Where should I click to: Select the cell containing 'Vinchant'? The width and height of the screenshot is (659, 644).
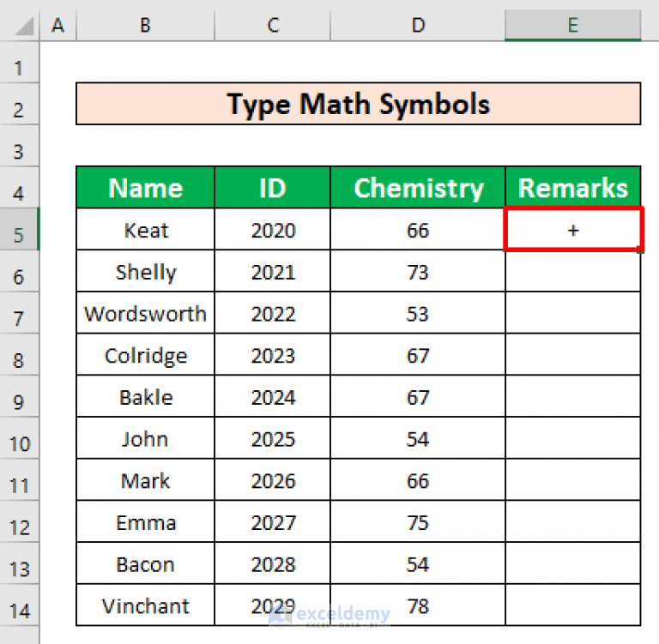point(145,605)
